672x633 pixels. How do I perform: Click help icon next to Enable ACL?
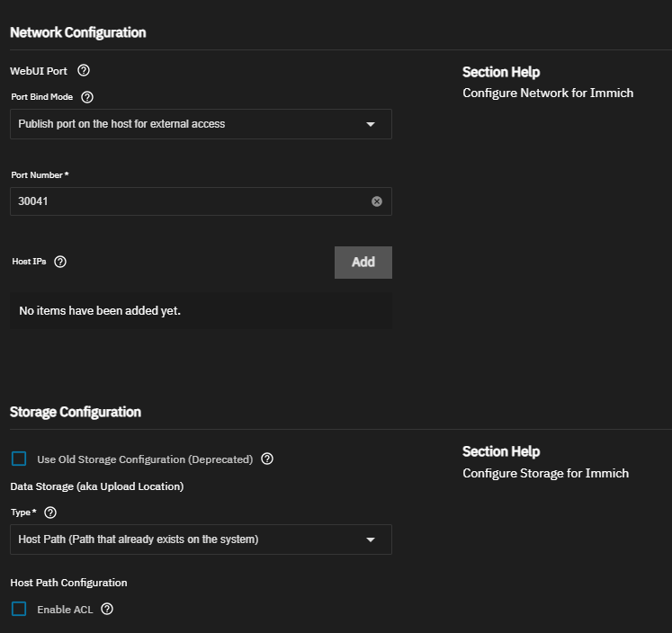click(107, 609)
